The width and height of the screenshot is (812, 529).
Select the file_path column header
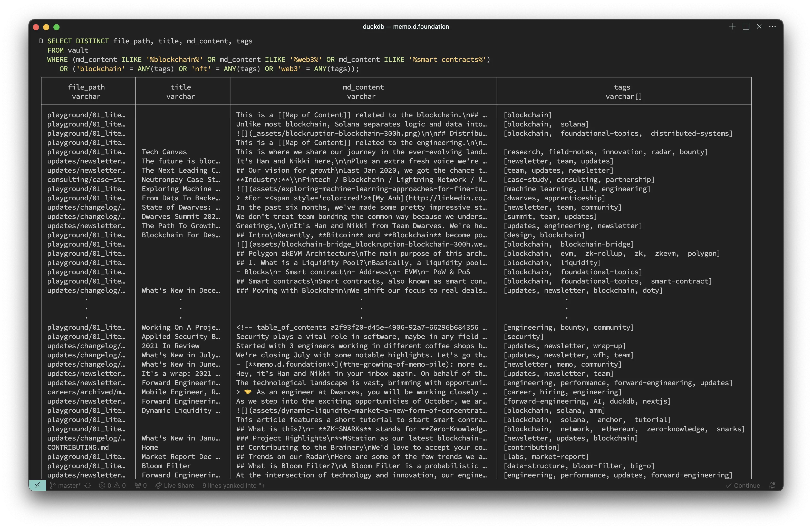click(x=86, y=87)
